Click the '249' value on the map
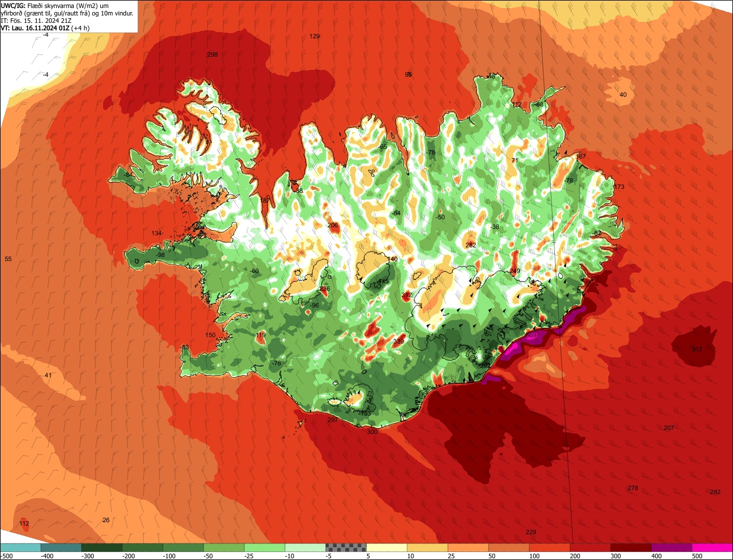 pyautogui.click(x=515, y=271)
